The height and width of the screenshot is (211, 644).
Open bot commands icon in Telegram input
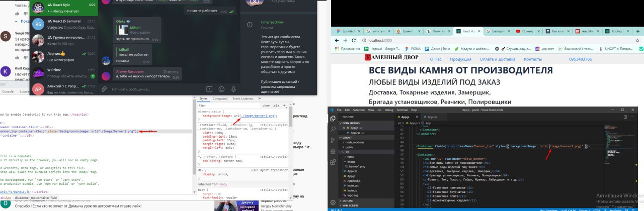coord(209,89)
